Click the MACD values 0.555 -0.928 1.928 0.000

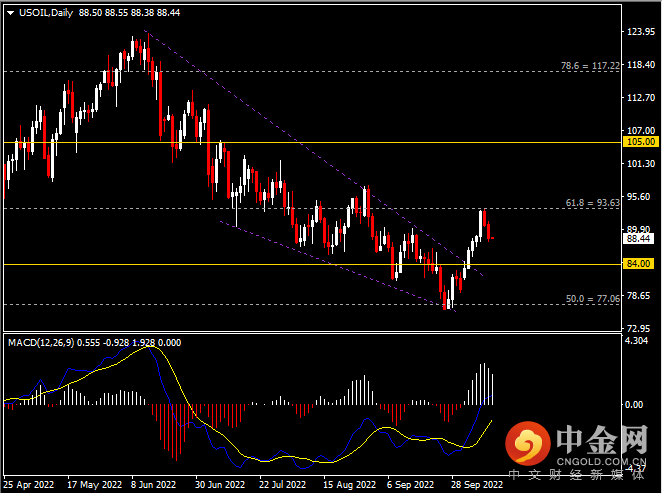click(x=129, y=343)
